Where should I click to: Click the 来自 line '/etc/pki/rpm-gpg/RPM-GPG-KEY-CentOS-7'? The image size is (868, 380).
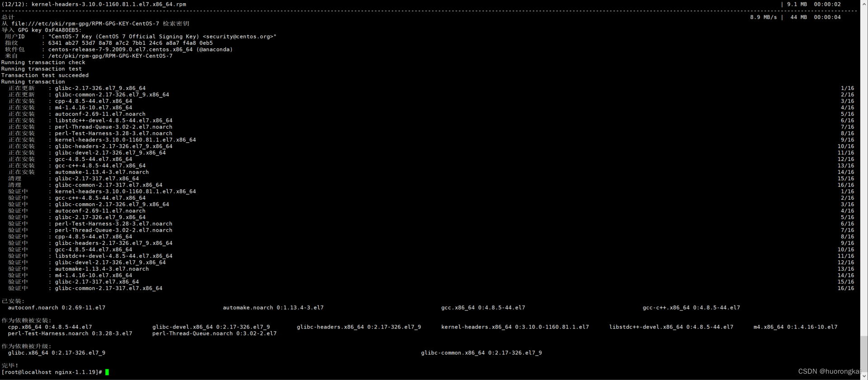(89, 56)
